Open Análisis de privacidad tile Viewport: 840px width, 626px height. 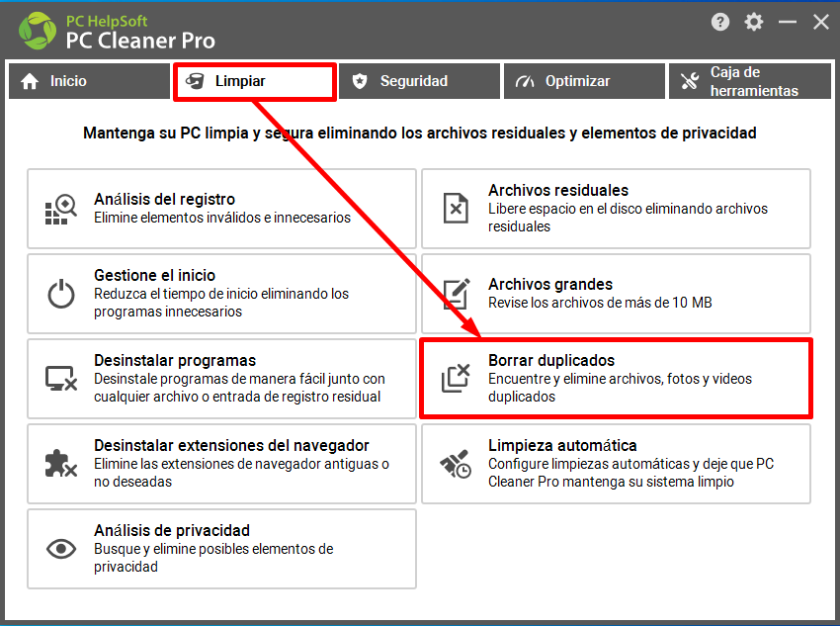(221, 549)
